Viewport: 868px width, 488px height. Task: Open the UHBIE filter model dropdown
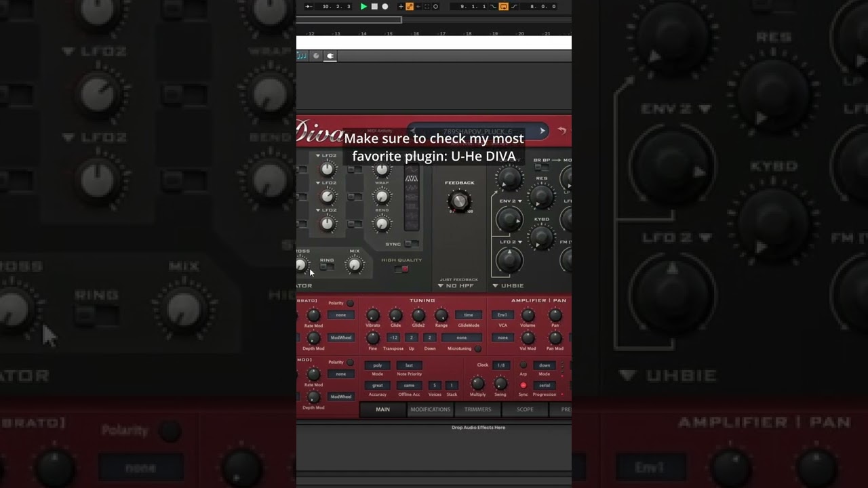tap(507, 285)
